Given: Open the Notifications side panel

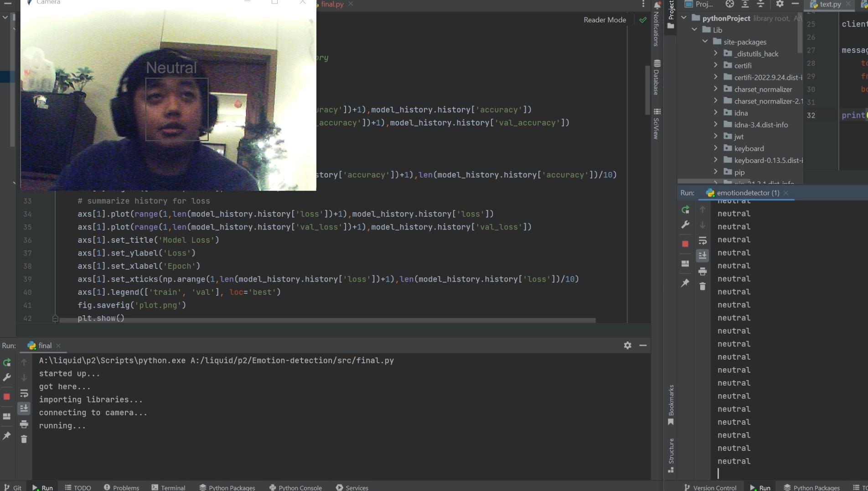Looking at the screenshot, I should [x=656, y=23].
